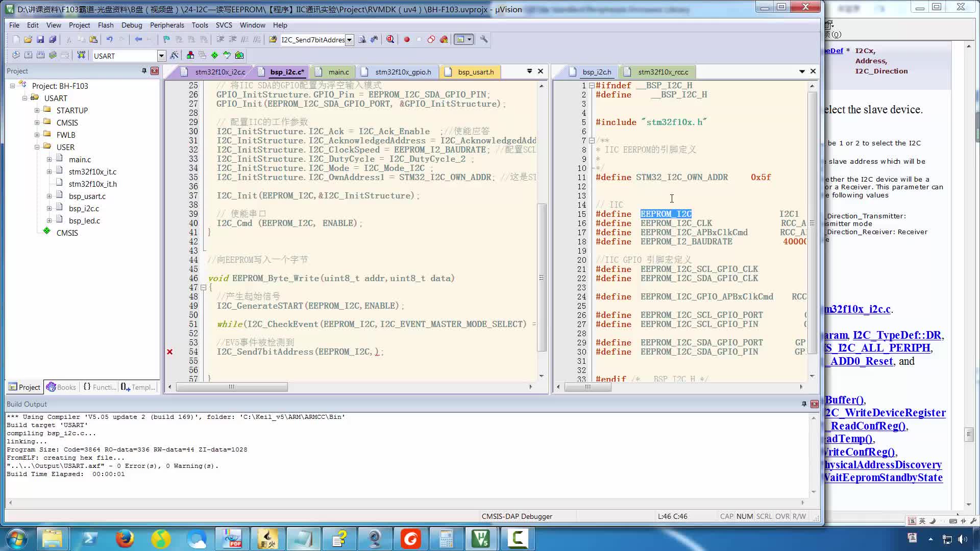Launch the Pack Installer icon
980x551 pixels.
pyautogui.click(x=239, y=55)
